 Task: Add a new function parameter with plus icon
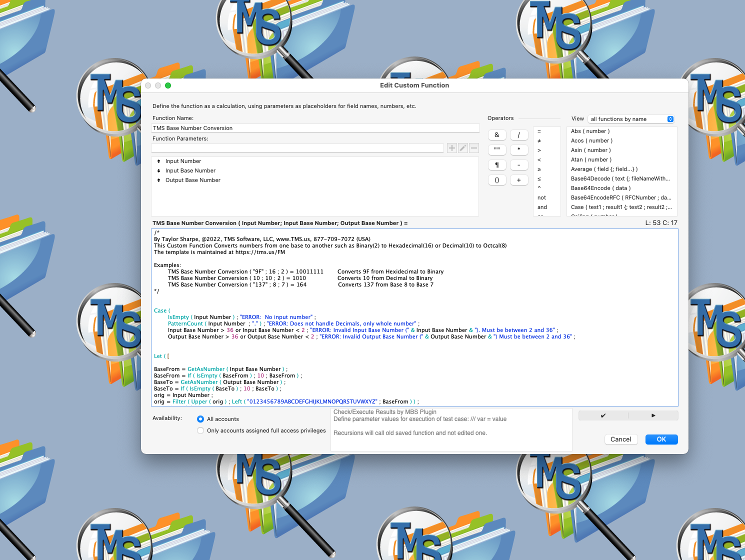[452, 148]
